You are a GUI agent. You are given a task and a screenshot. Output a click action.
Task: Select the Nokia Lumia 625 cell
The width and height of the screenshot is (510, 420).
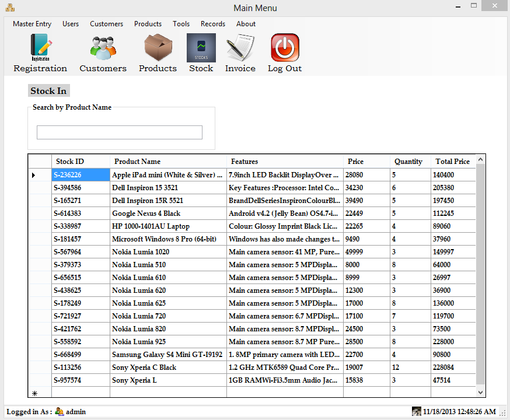168,303
